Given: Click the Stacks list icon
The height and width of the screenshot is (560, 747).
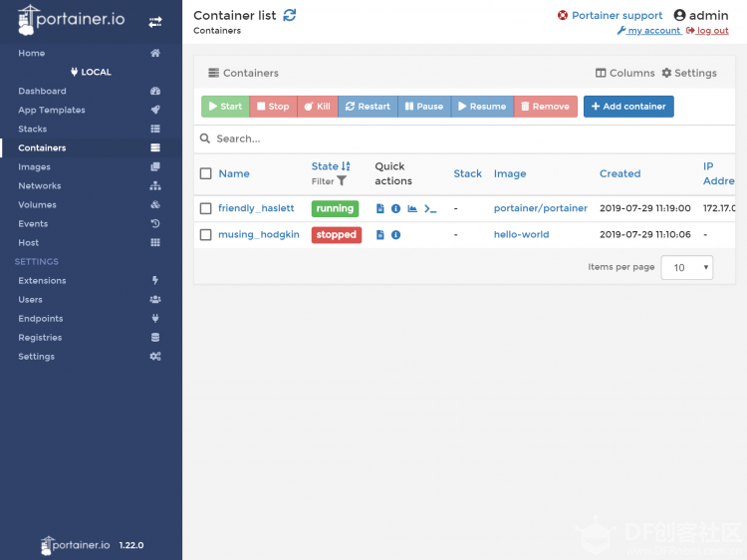Looking at the screenshot, I should [x=155, y=129].
